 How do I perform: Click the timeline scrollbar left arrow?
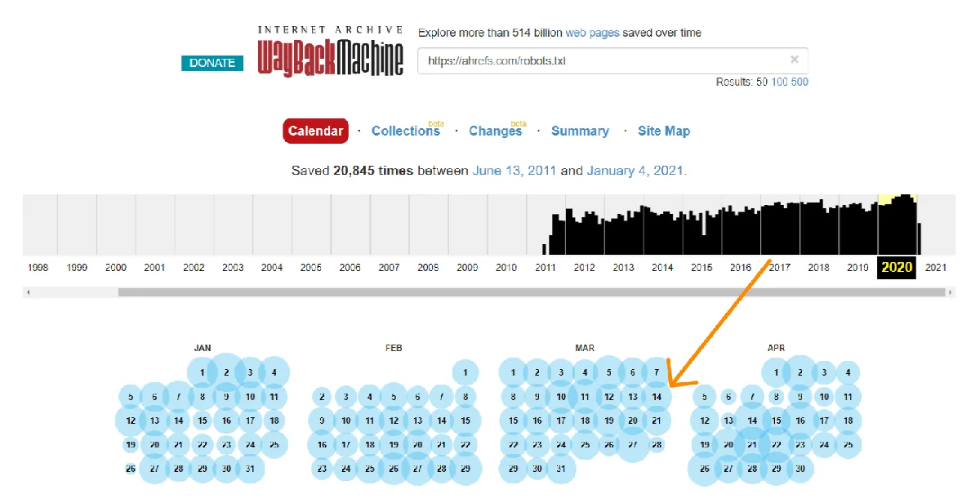click(29, 292)
